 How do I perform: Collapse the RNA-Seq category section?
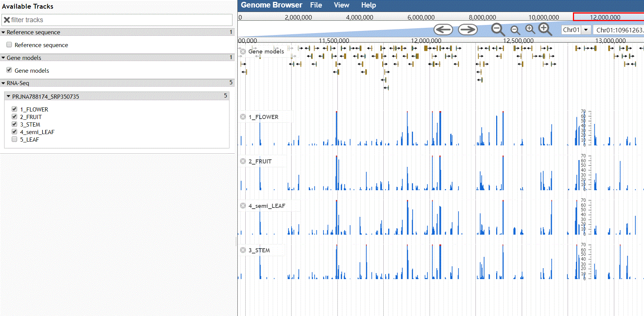tap(3, 83)
